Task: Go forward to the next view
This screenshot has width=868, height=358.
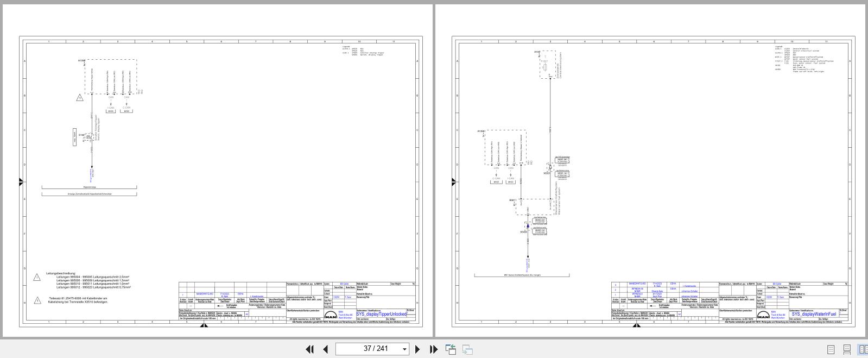Action: pos(467,349)
